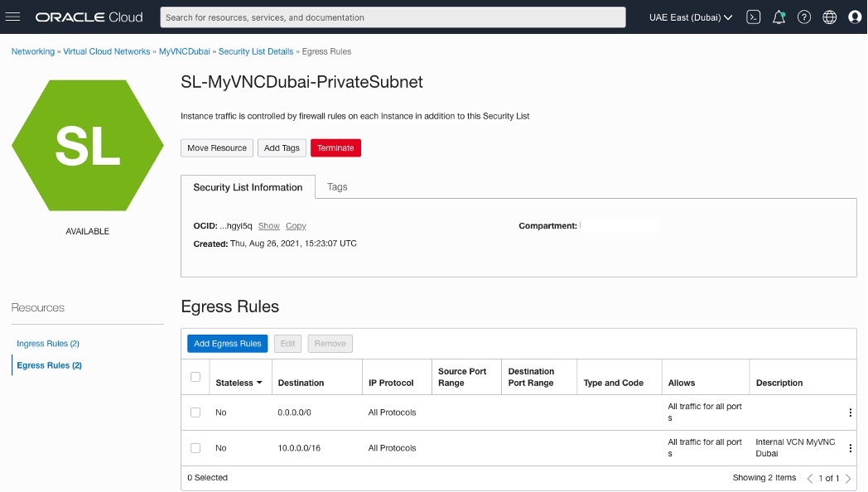Focus the resources search field
Screen dimensions: 868x492
393,17
